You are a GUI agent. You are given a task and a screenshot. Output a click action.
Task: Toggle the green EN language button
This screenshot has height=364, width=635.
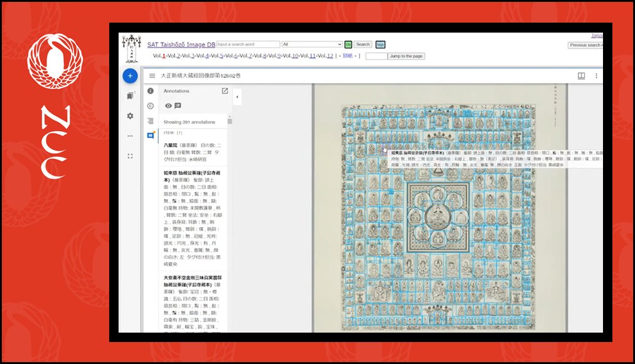coord(348,45)
